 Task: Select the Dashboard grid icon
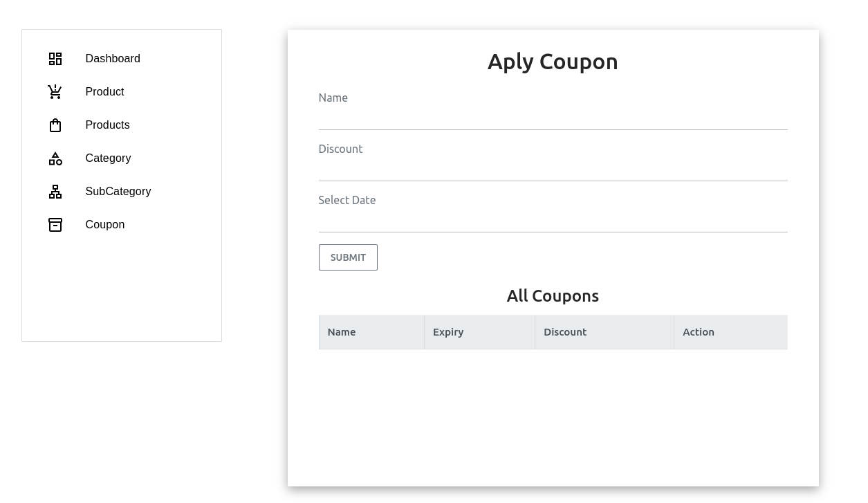(x=55, y=59)
